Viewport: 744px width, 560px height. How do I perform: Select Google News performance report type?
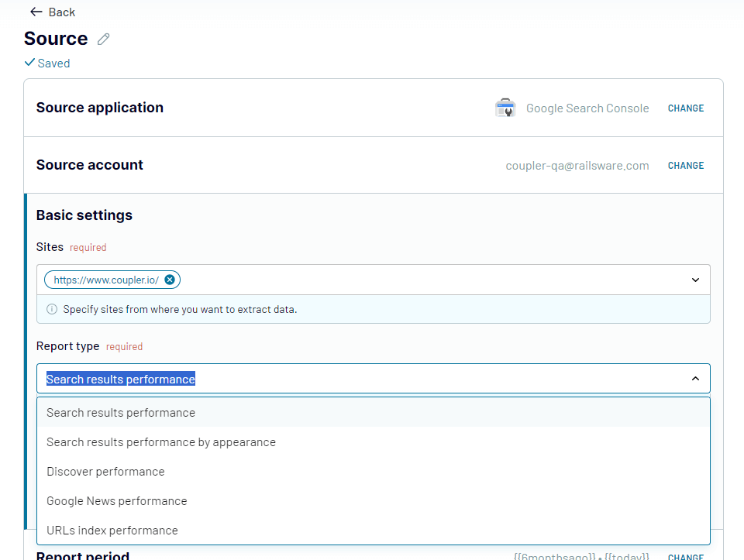point(116,500)
